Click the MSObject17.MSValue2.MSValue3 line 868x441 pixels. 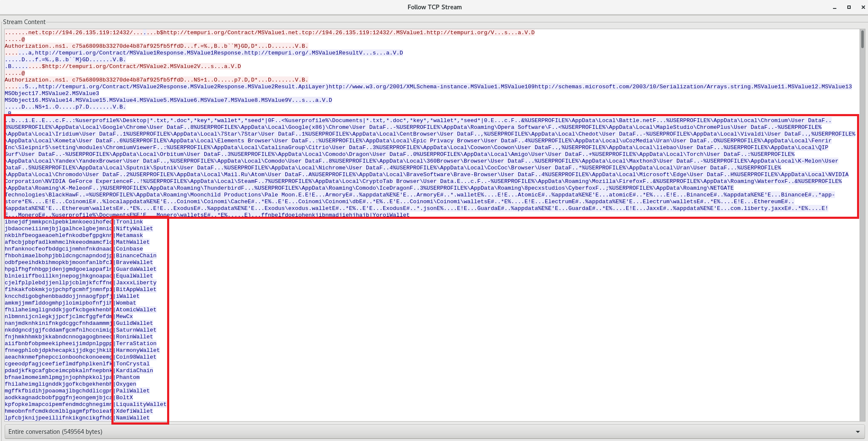[x=52, y=93]
